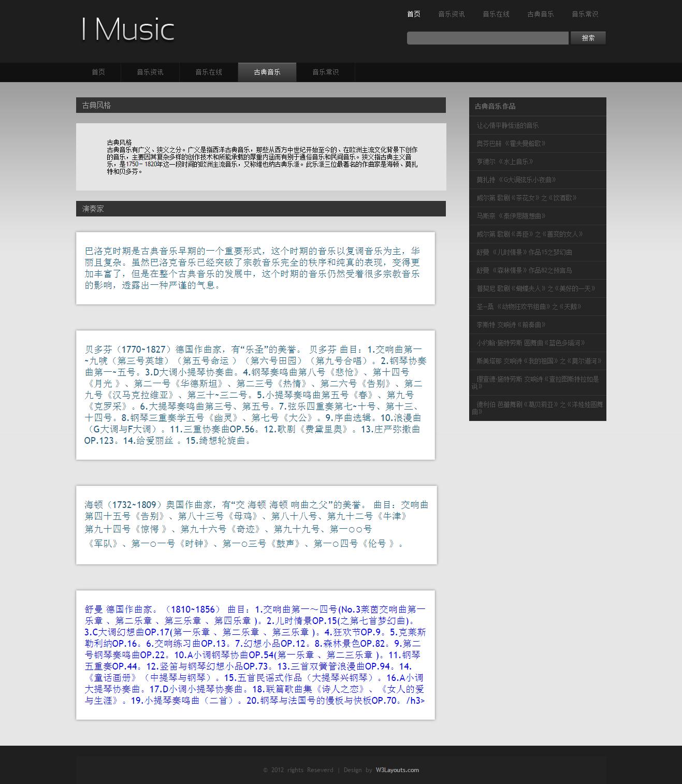Focus the search text field in header
The width and height of the screenshot is (682, 784).
click(487, 38)
